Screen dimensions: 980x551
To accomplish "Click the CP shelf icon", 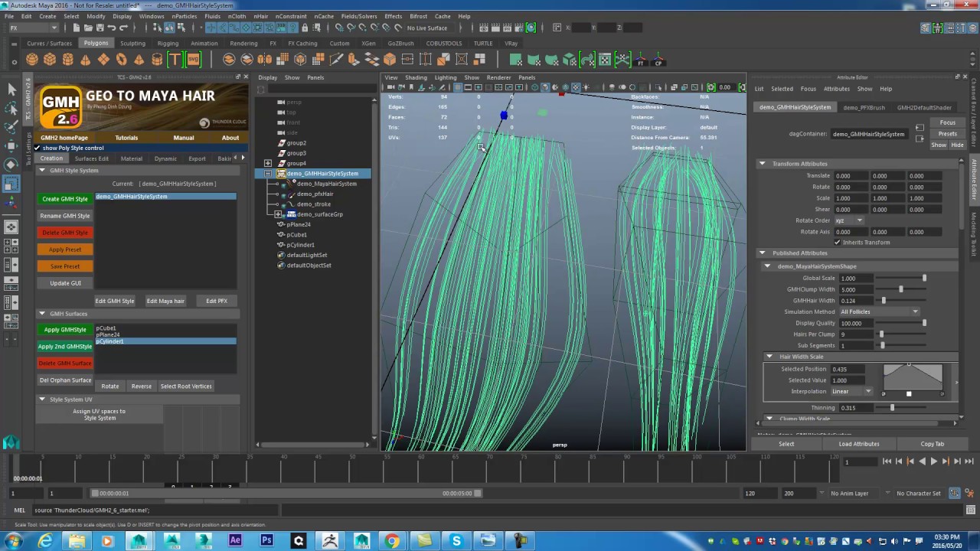I will point(658,60).
